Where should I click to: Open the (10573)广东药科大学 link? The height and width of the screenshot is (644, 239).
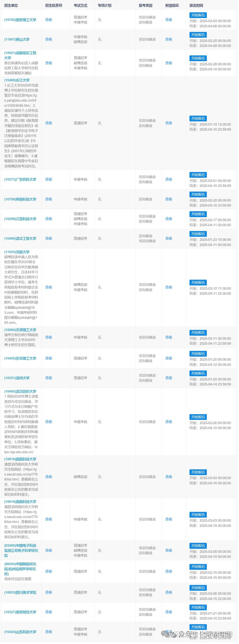pyautogui.click(x=20, y=180)
